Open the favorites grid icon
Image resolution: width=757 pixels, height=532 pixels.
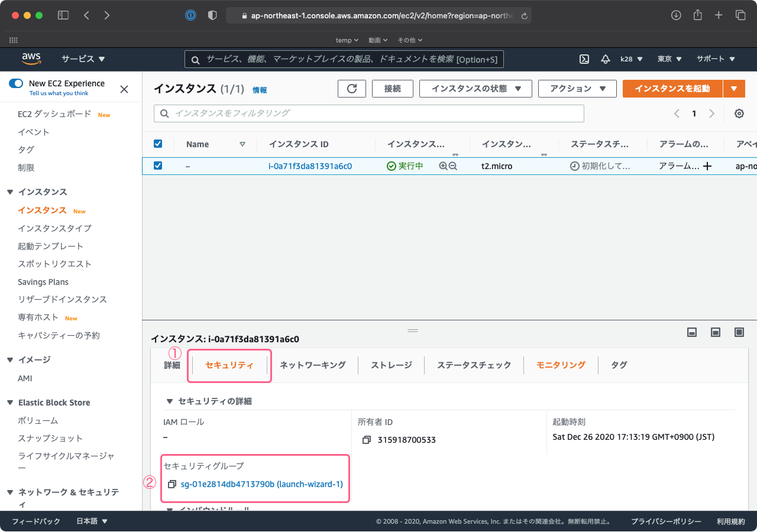tap(13, 40)
